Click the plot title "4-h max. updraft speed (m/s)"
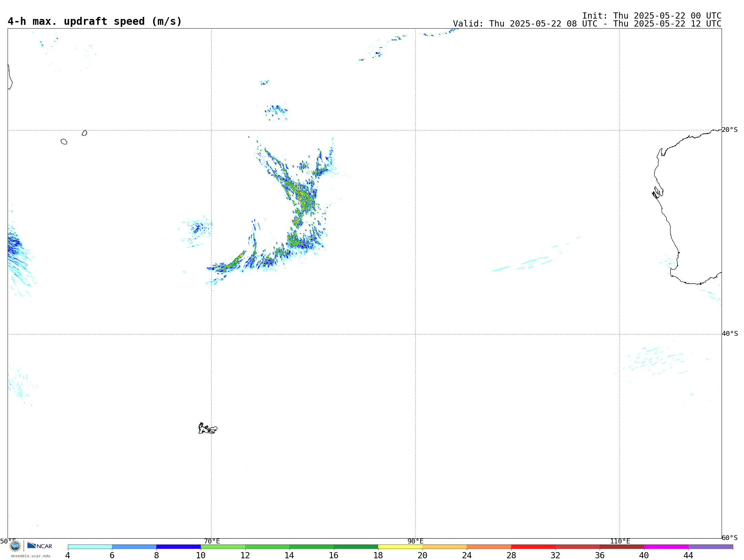The width and height of the screenshot is (744, 560). (95, 21)
